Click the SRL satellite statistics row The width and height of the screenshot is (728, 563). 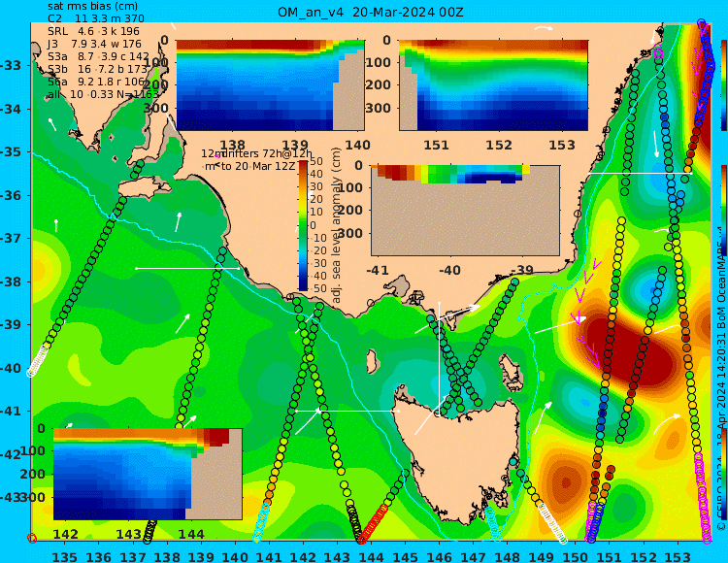94,31
